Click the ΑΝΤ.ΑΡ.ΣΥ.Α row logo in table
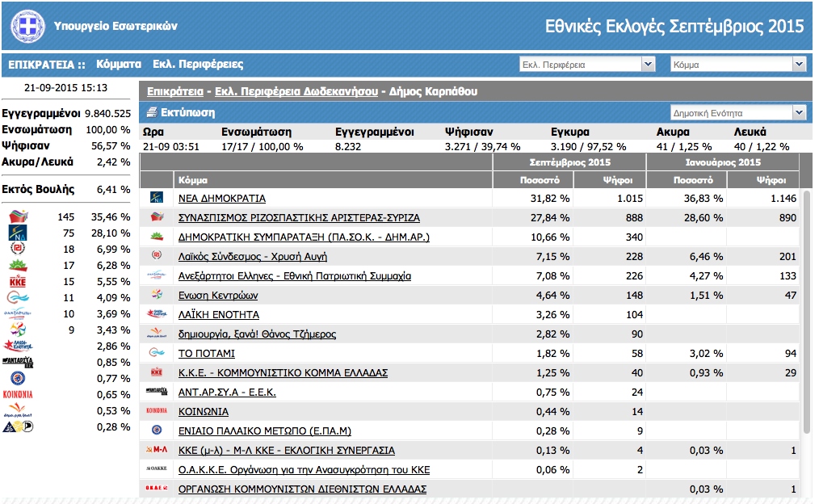 tap(157, 391)
